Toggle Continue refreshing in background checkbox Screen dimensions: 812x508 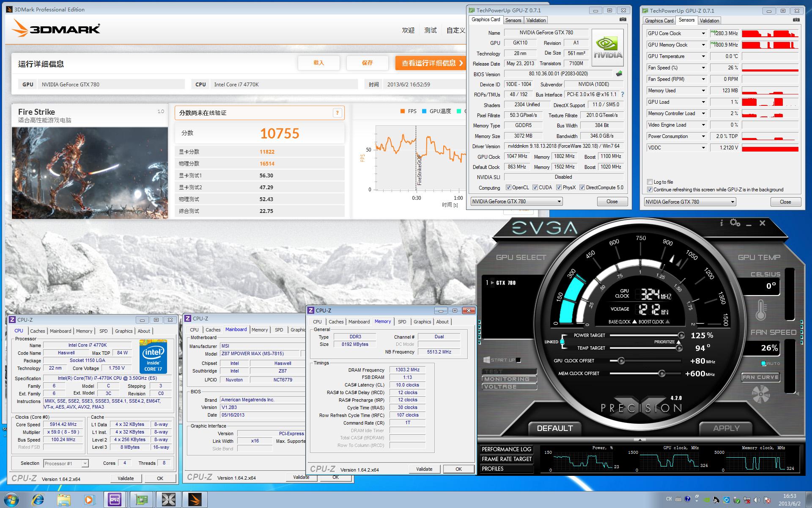[650, 190]
